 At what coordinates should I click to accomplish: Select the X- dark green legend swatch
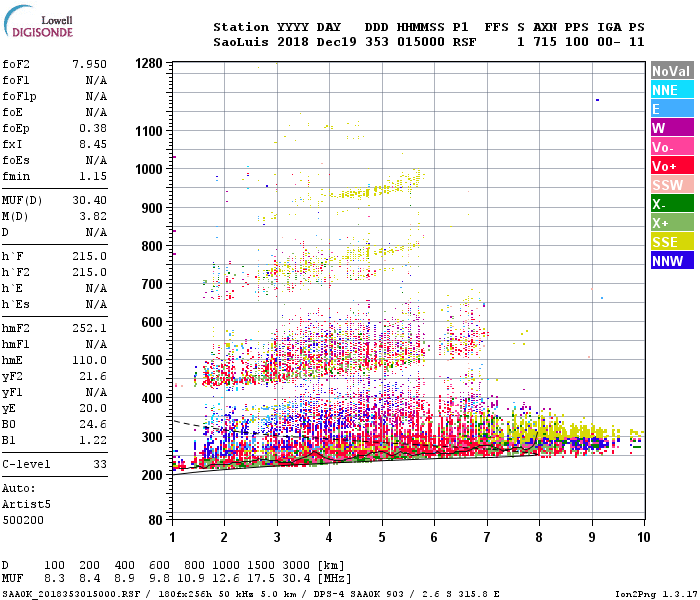click(x=672, y=204)
